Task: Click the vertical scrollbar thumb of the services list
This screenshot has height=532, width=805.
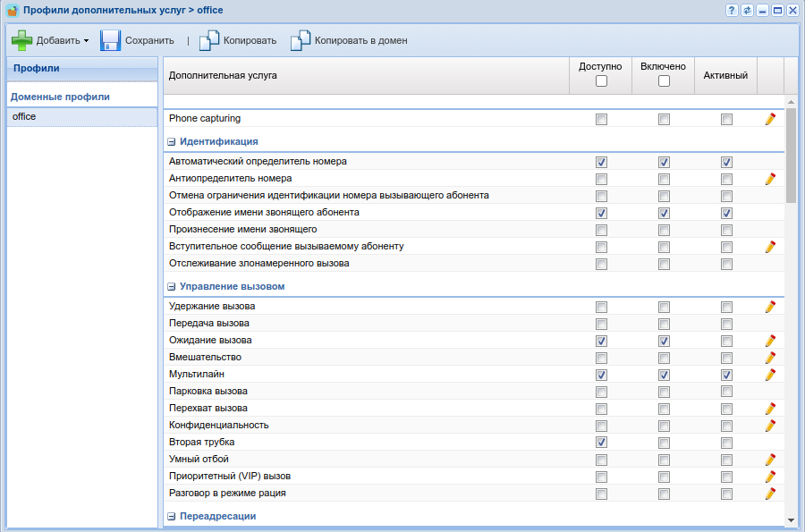Action: tap(791, 156)
